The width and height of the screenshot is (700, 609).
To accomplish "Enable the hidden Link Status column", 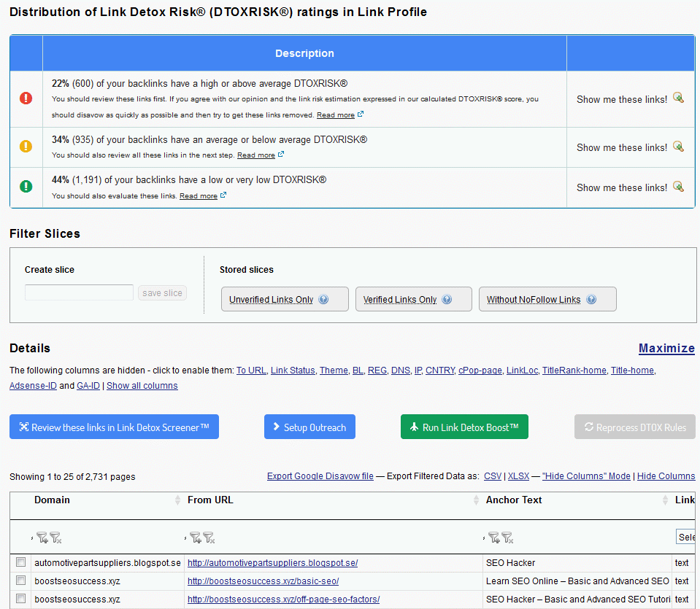I will [x=293, y=371].
